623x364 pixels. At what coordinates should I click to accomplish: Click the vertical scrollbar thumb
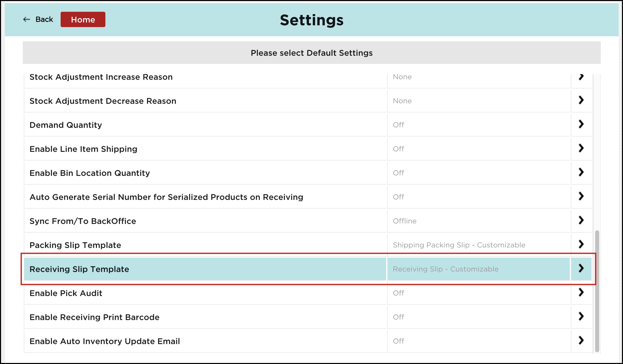click(597, 291)
